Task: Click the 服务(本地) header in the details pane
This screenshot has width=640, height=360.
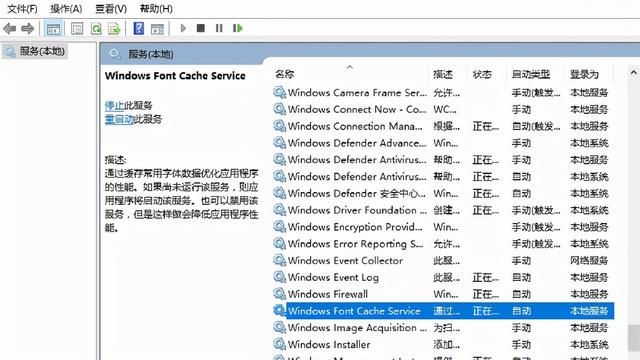Action: coord(151,54)
